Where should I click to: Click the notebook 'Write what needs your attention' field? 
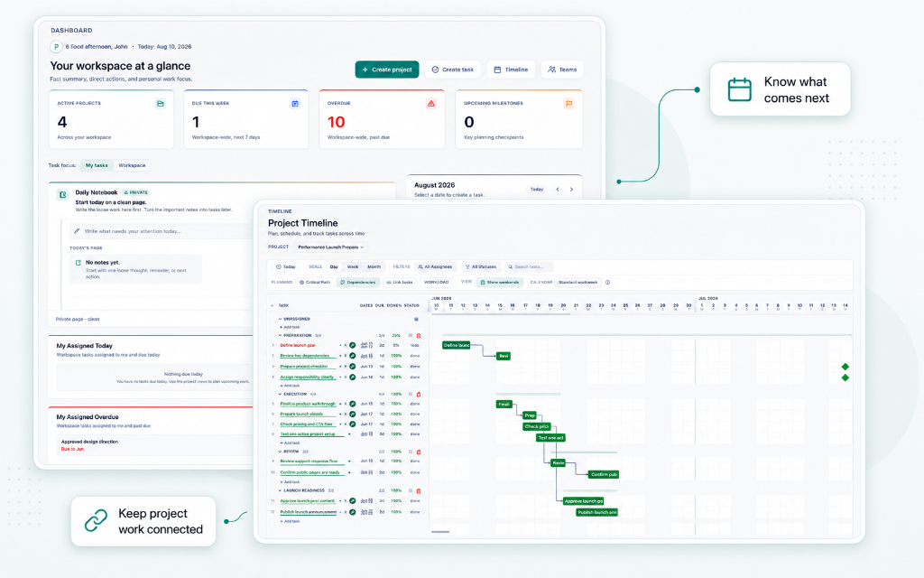point(162,231)
